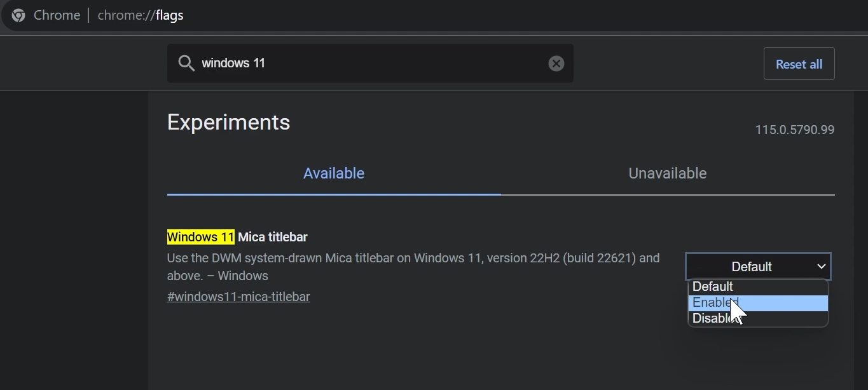This screenshot has height=390, width=868.
Task: Clear the search query using the X icon
Action: click(556, 63)
